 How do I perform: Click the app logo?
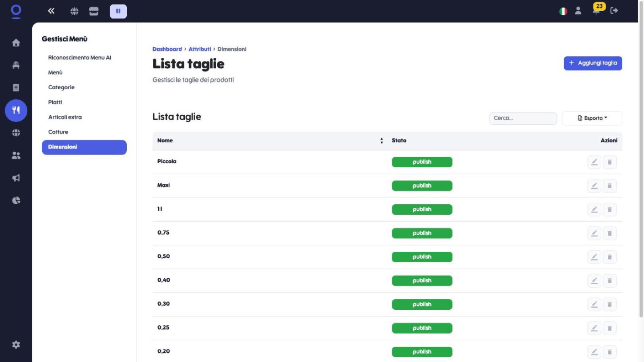click(x=16, y=11)
